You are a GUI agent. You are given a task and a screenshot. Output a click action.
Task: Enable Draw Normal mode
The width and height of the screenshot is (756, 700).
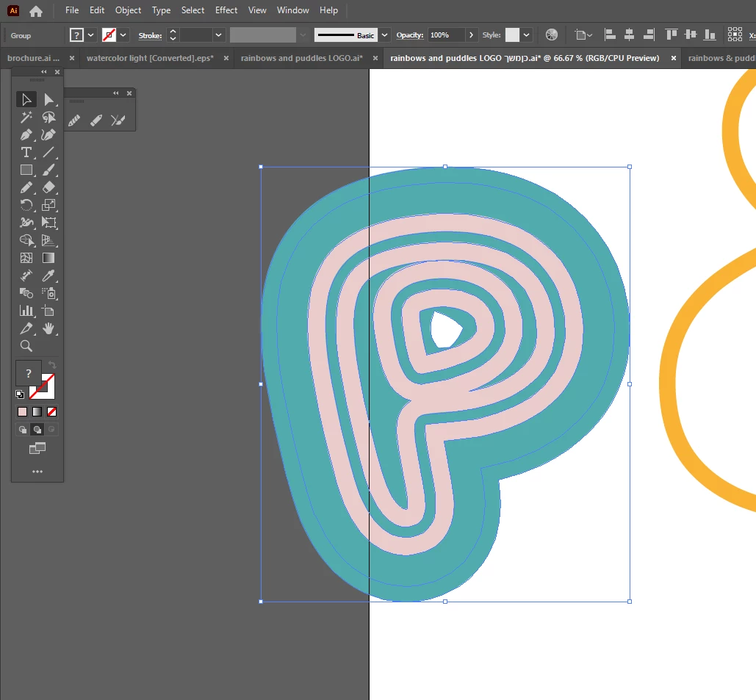[x=23, y=430]
